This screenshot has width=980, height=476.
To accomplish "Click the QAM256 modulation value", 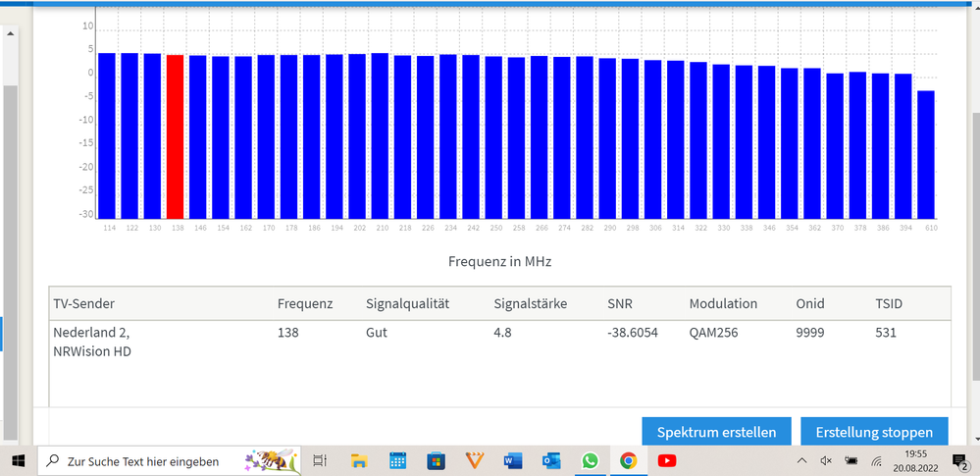I will point(714,333).
